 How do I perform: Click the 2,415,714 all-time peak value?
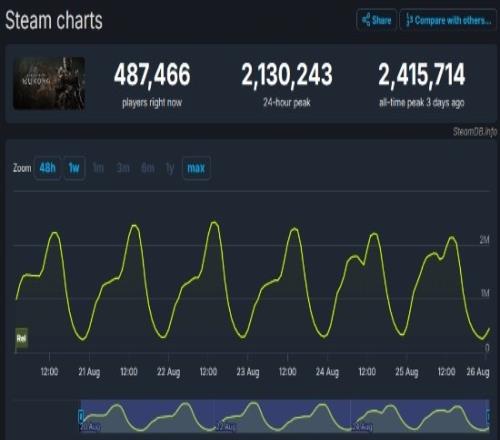[422, 74]
